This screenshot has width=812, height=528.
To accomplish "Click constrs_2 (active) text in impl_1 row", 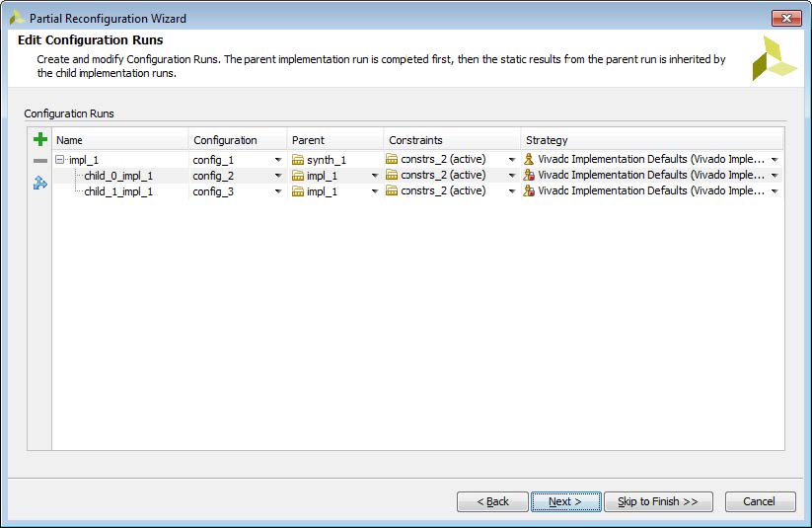I will click(443, 159).
